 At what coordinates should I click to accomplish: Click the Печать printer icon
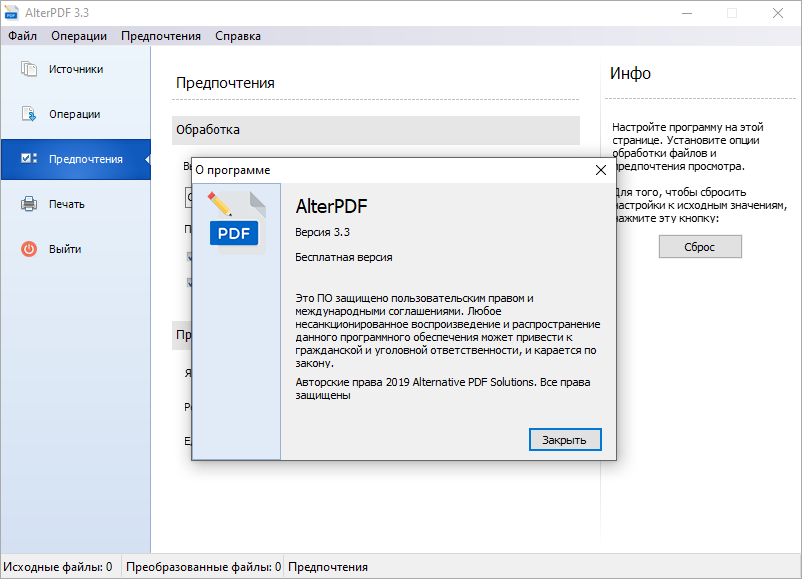[29, 204]
